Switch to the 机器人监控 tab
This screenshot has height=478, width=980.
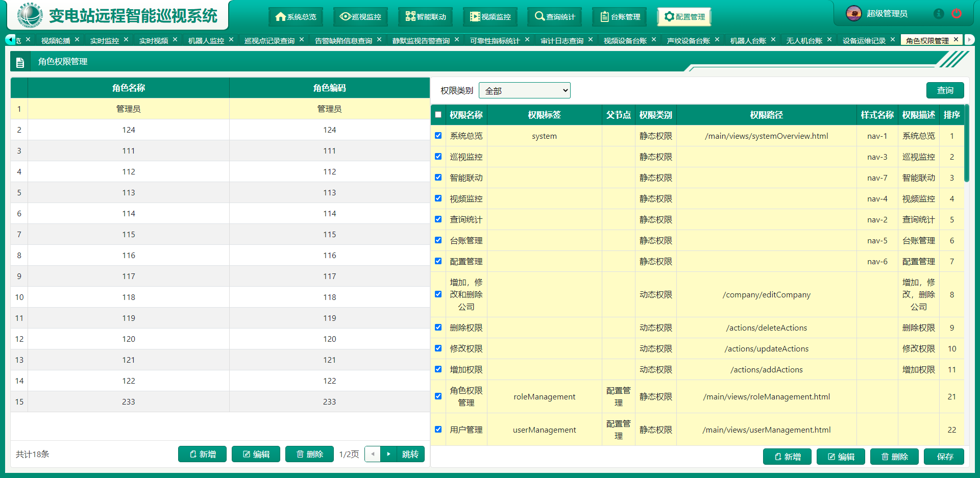206,40
